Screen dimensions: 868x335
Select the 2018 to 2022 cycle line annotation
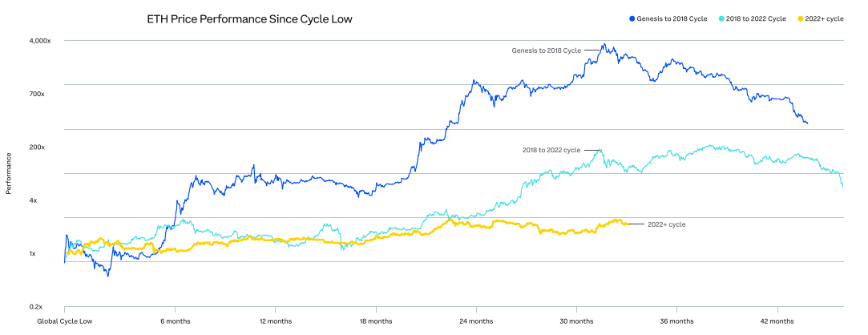[x=551, y=150]
